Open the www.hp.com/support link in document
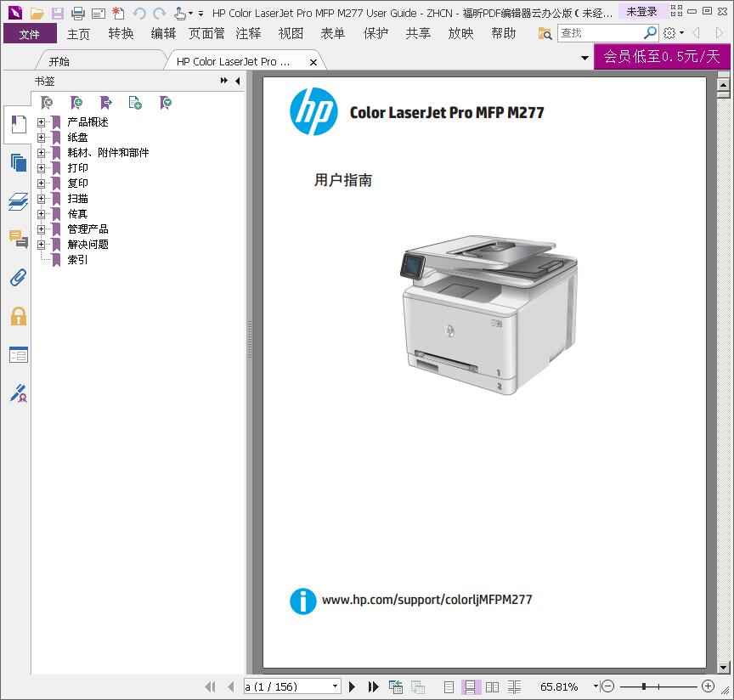 click(427, 600)
